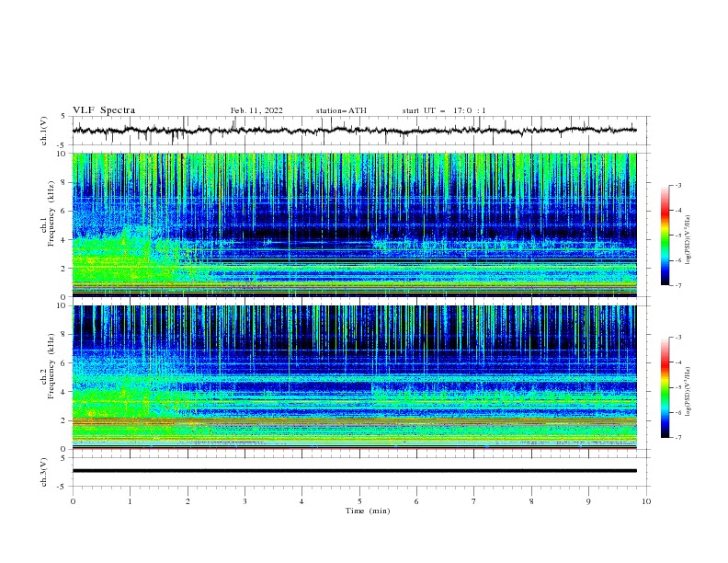This screenshot has width=728, height=563.
Task: Click ch.1 colorbar 'log(PSD)(V²/Hz)' label
Action: pyautogui.click(x=688, y=240)
